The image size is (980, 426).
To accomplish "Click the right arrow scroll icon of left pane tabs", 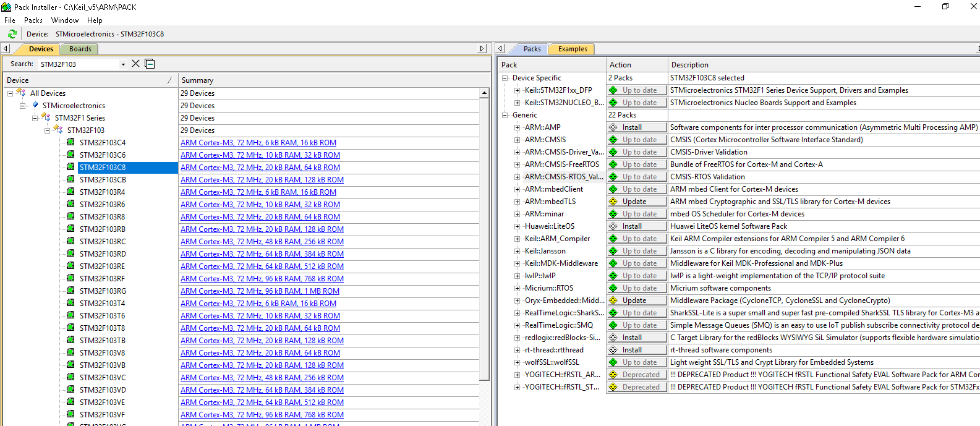I will pos(482,48).
